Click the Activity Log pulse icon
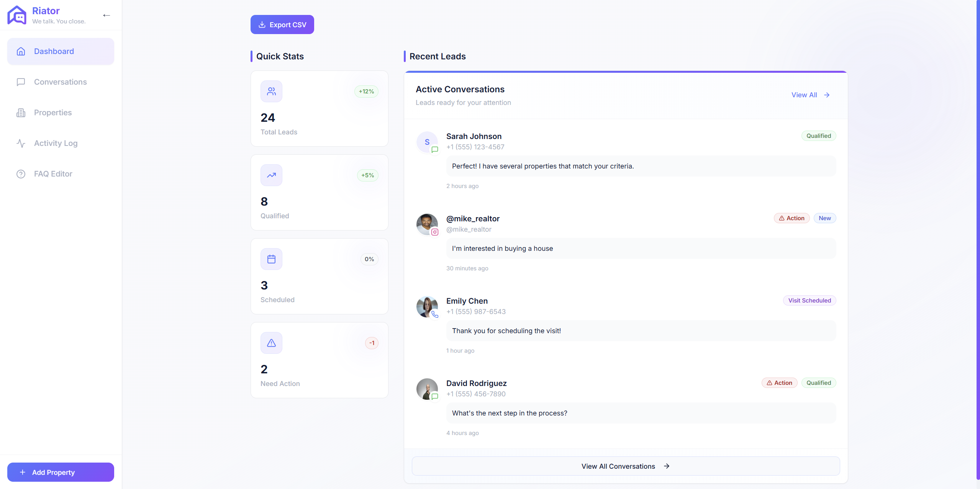The height and width of the screenshot is (489, 980). [x=21, y=143]
